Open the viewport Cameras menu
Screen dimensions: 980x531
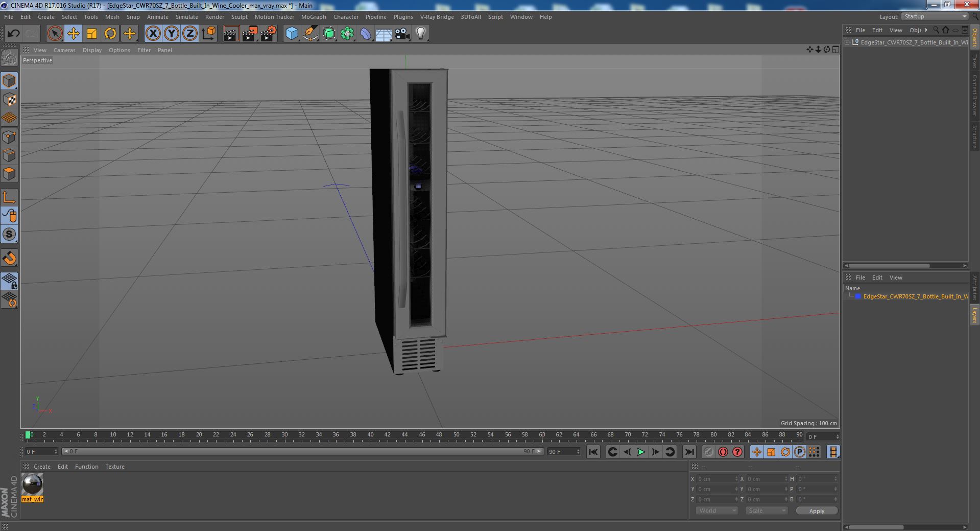(64, 50)
